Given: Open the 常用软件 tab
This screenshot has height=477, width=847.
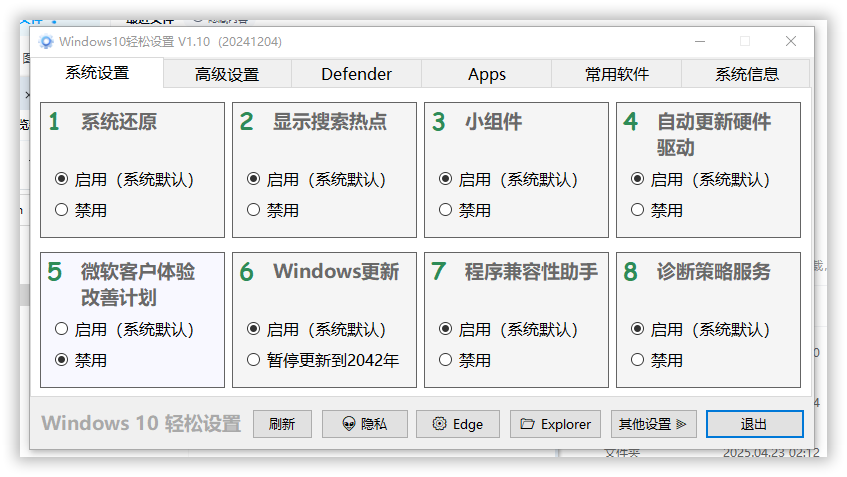Looking at the screenshot, I should click(x=617, y=74).
